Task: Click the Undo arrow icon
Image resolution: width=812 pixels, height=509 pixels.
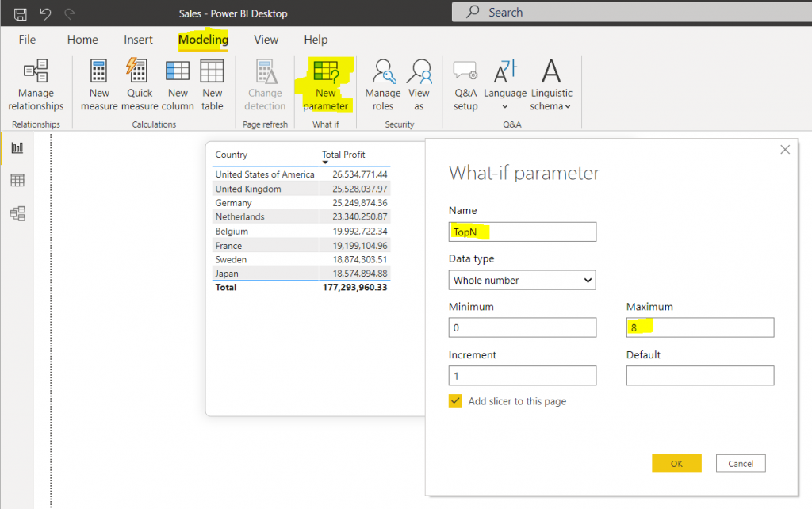Action: point(45,13)
